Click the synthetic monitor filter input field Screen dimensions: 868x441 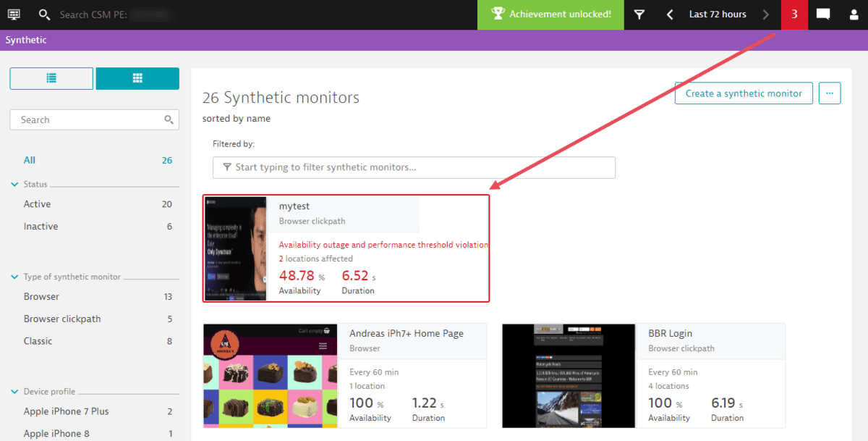[x=413, y=167]
